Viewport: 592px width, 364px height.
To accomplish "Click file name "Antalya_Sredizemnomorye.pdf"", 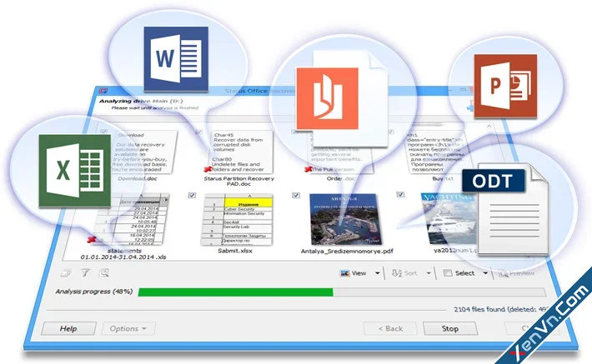I will pyautogui.click(x=347, y=251).
